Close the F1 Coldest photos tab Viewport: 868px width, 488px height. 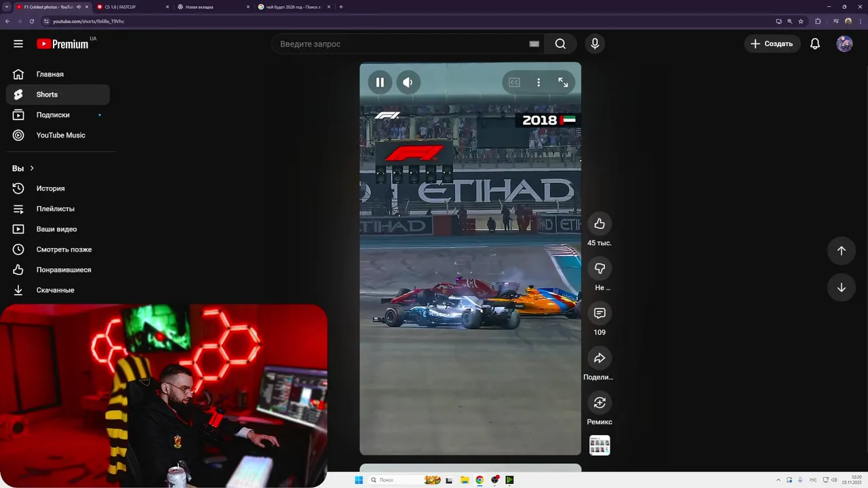tap(87, 7)
